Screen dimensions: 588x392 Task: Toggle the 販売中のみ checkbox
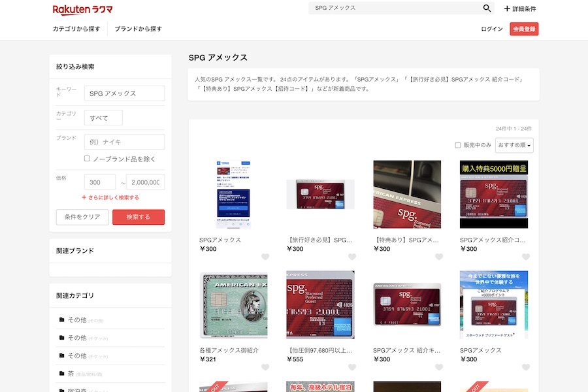pyautogui.click(x=458, y=145)
